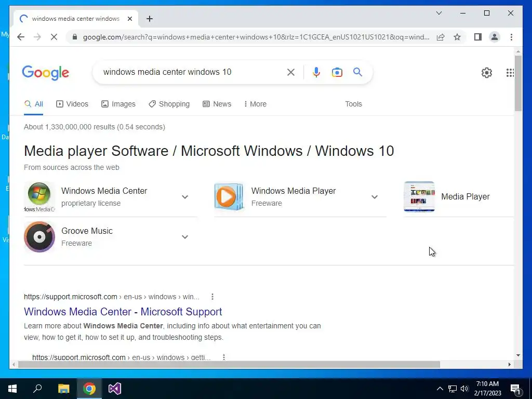Viewport: 532px width, 399px height.
Task: Open the notification center
Action: click(x=515, y=389)
